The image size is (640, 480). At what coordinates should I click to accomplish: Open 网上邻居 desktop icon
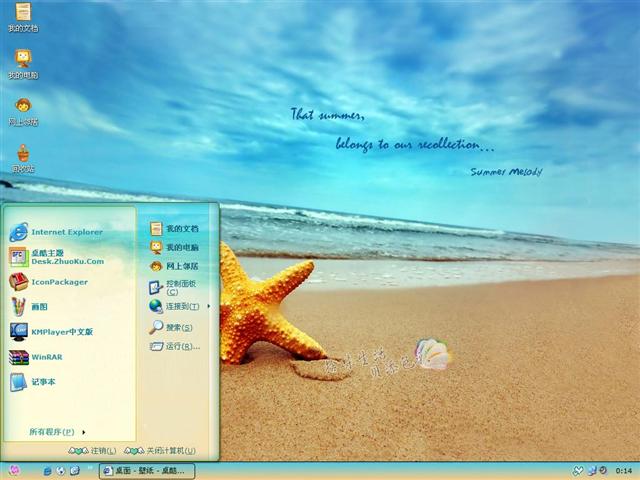pos(23,111)
